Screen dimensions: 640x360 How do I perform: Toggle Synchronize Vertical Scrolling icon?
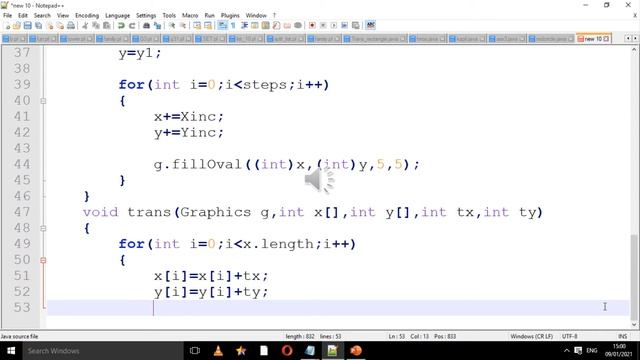(197, 26)
